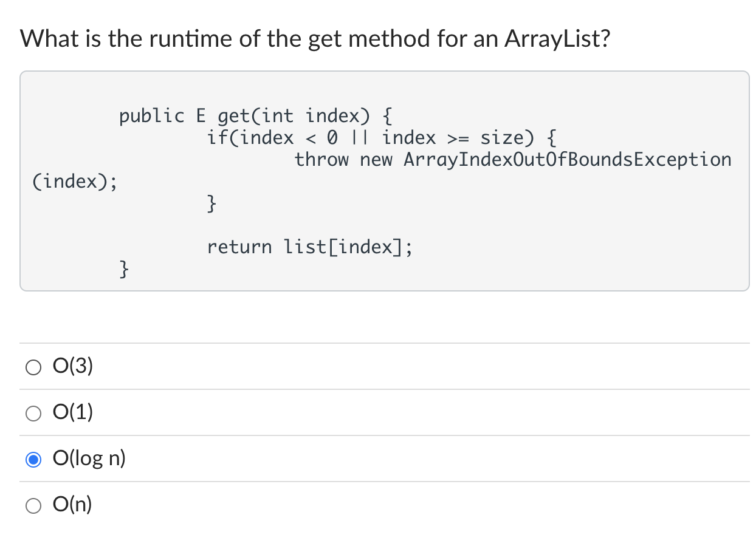
Task: Click the 'return list[index];' statement
Action: (x=309, y=247)
